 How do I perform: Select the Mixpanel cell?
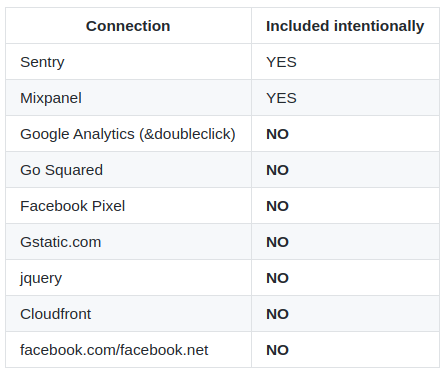pyautogui.click(x=128, y=98)
